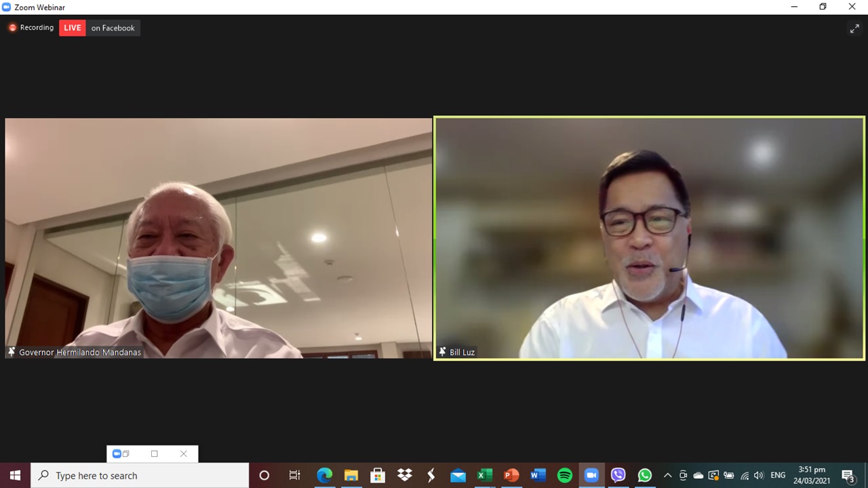Screen dimensions: 868x488
Task: Open the volume speaker tray icon
Action: pos(759,475)
